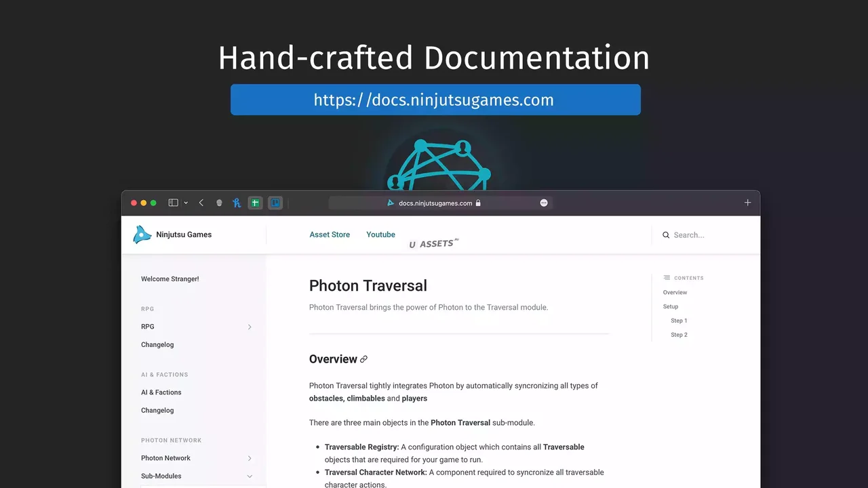
Task: Click the AI & FACTIONS section header
Action: pos(165,375)
